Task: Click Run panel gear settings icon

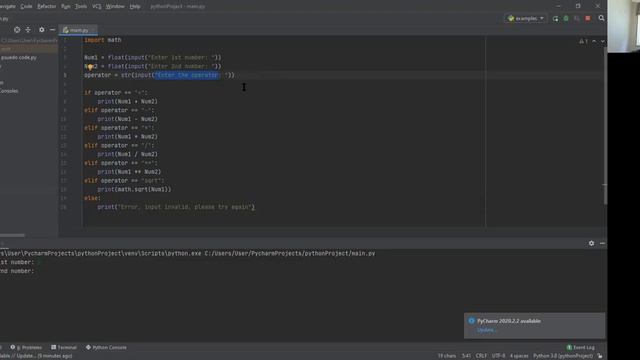Action: tap(591, 243)
